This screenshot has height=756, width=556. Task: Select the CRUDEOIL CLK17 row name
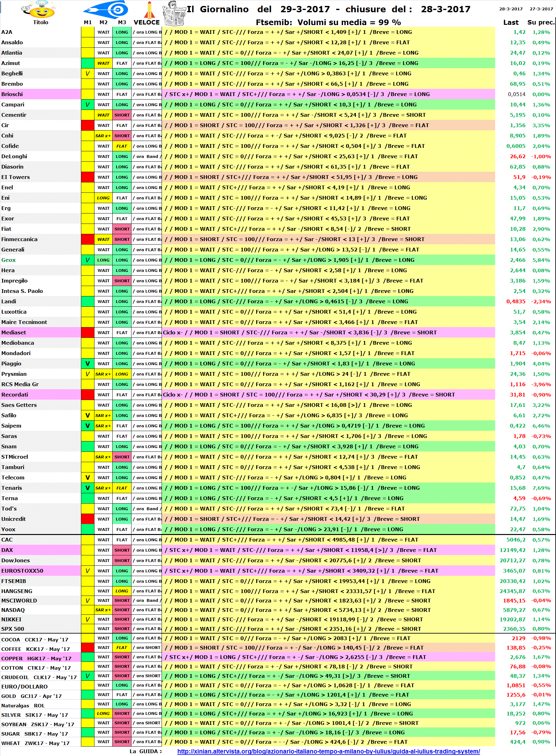coord(39,677)
